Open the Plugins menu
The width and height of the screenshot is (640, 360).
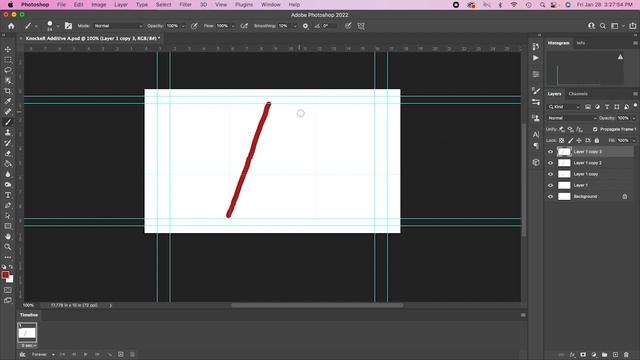click(244, 4)
